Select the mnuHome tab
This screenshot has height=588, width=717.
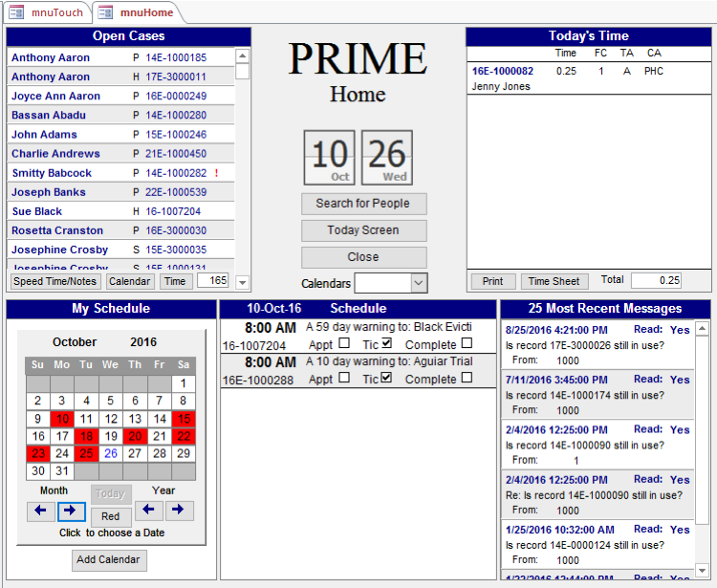(x=137, y=12)
